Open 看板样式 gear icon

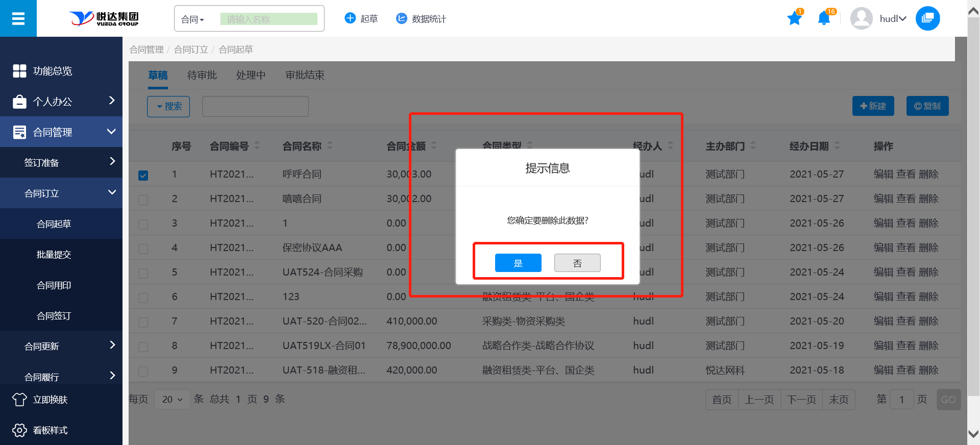click(19, 430)
